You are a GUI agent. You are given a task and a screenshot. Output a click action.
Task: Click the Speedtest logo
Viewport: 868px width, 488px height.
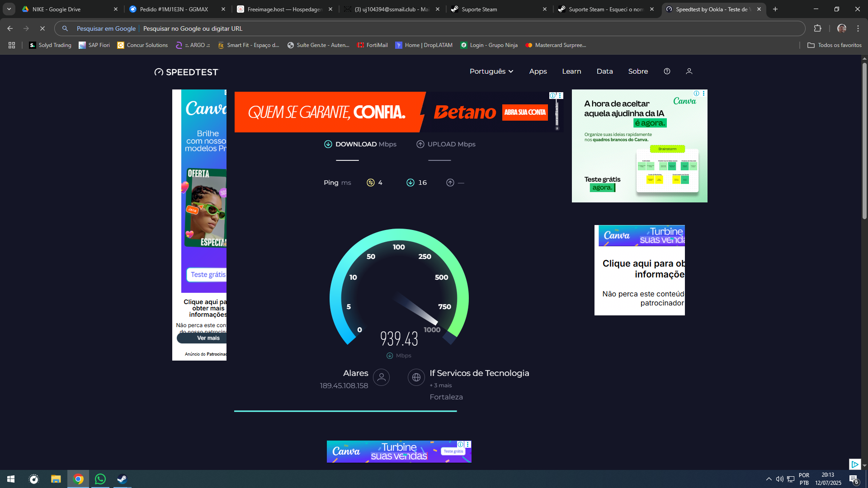(x=186, y=72)
